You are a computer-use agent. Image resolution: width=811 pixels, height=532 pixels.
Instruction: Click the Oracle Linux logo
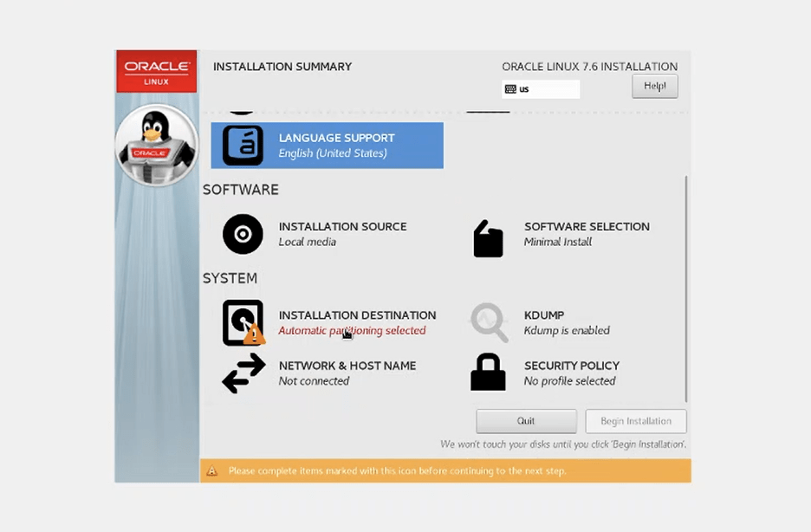tap(157, 71)
